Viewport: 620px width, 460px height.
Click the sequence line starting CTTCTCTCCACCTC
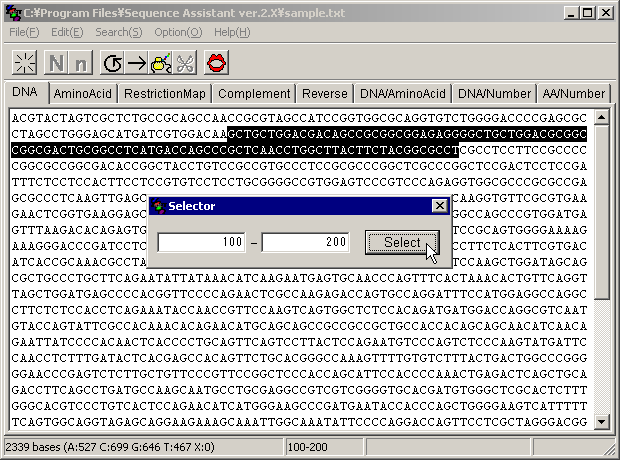[299, 310]
